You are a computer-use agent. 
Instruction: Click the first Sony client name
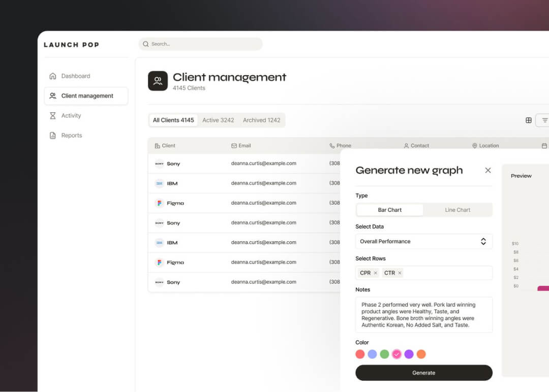173,164
